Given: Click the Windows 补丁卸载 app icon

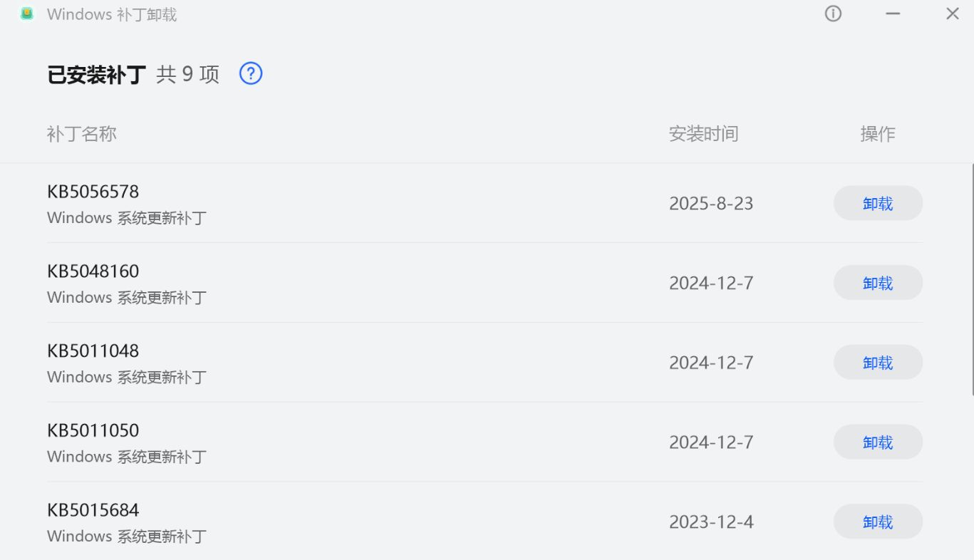Looking at the screenshot, I should click(27, 14).
